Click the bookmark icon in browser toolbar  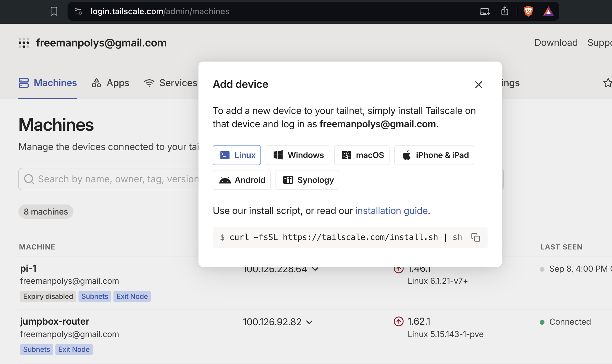(54, 12)
